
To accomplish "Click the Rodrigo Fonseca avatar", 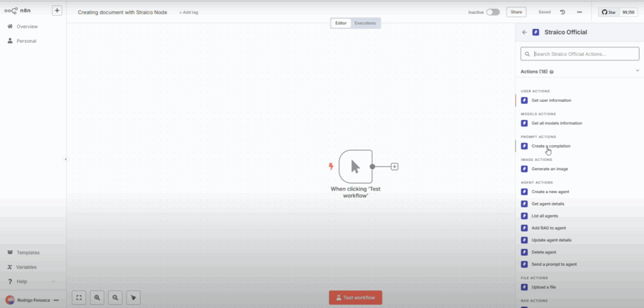I will (10, 300).
